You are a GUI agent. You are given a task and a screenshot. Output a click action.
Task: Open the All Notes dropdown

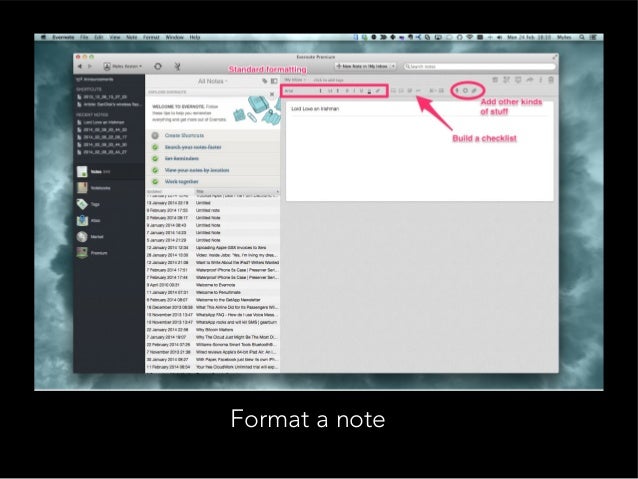coord(212,81)
